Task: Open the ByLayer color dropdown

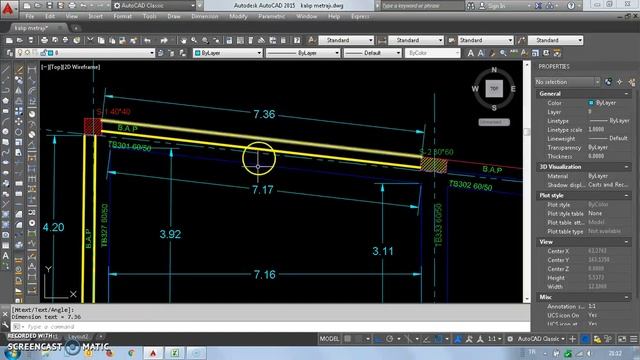Action: 228,53
